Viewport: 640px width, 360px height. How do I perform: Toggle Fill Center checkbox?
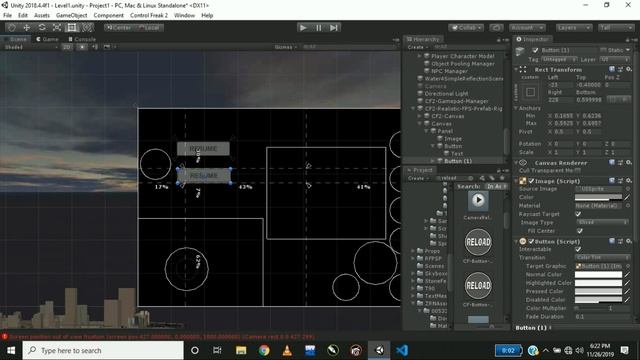(x=580, y=231)
